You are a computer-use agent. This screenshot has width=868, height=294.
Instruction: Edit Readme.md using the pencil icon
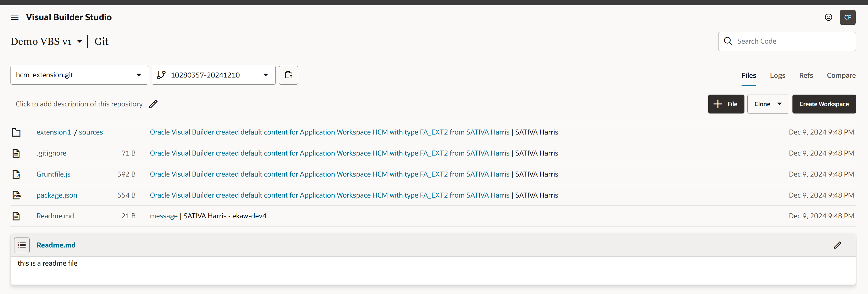(x=837, y=245)
